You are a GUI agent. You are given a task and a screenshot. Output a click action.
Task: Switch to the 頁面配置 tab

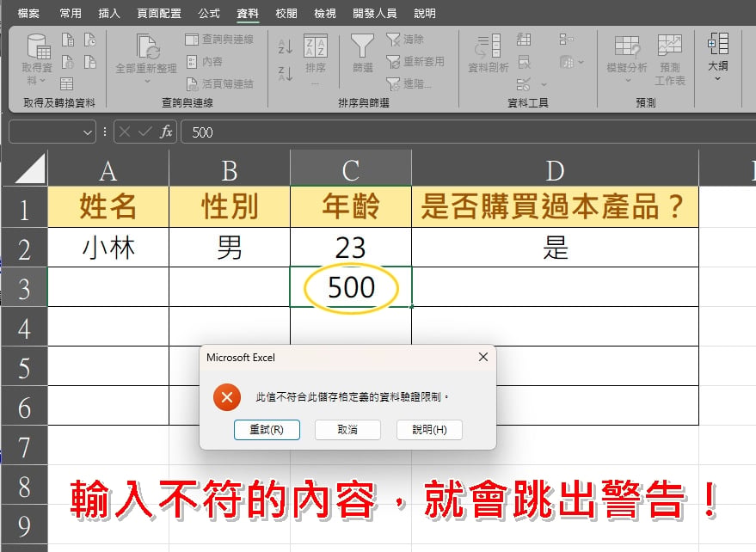(x=159, y=13)
